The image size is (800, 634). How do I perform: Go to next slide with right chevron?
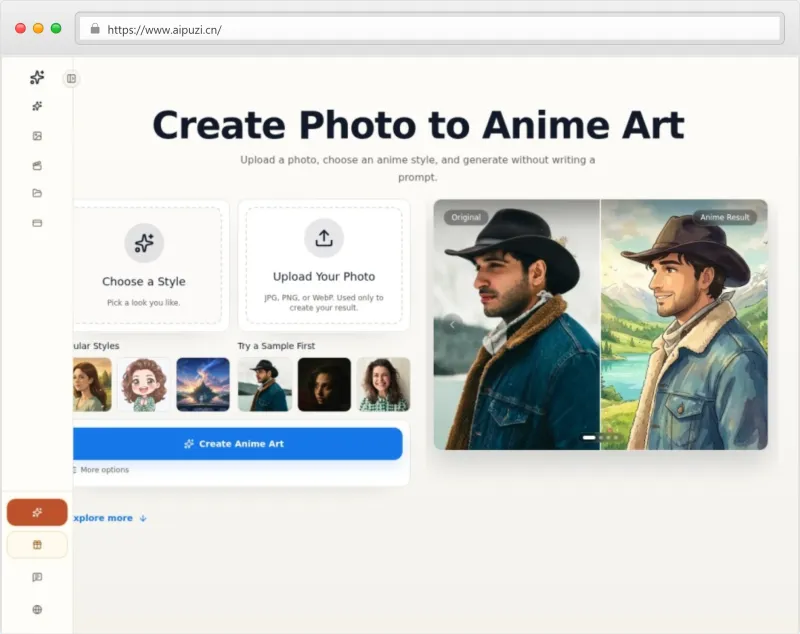coord(749,324)
